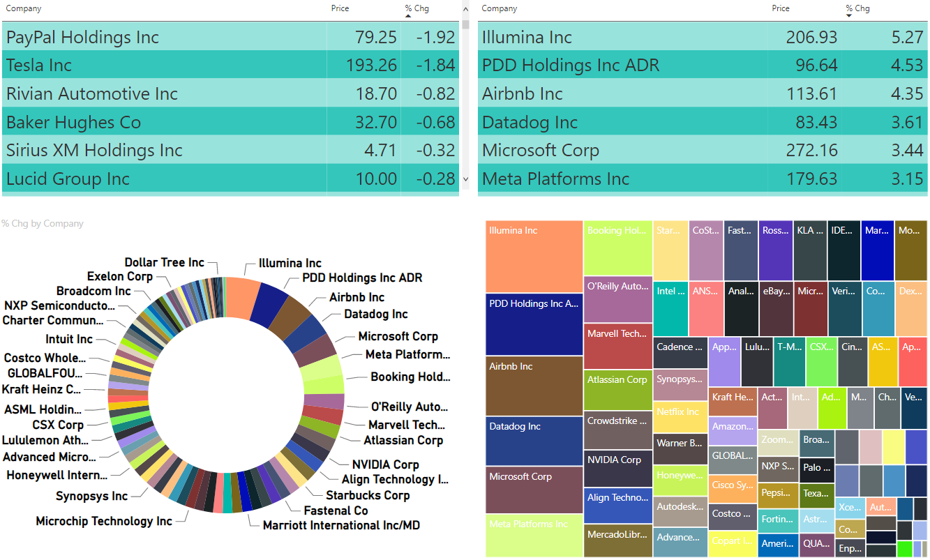Sort left table by Company column header
The width and height of the screenshot is (930, 560).
point(23,8)
